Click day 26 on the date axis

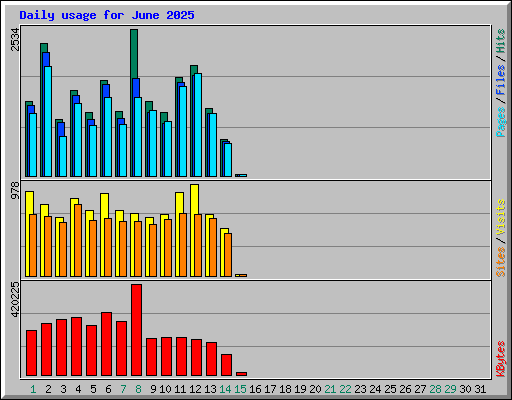(405, 389)
